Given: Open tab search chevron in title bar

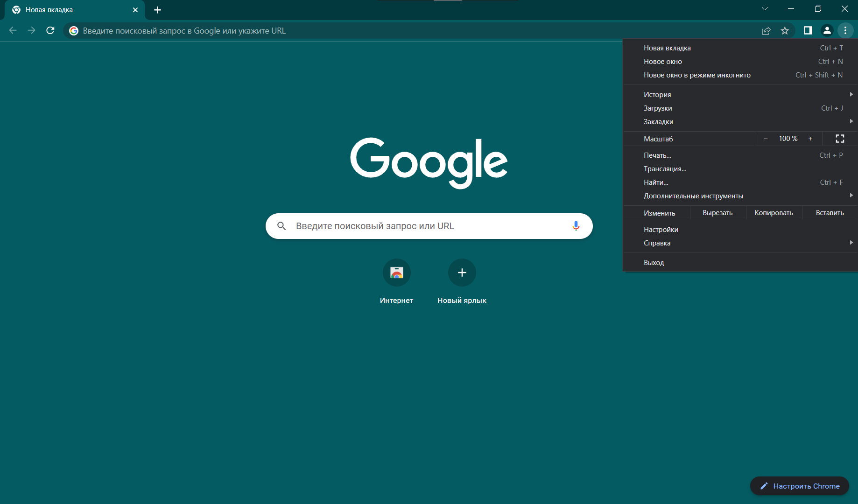Looking at the screenshot, I should coord(765,9).
